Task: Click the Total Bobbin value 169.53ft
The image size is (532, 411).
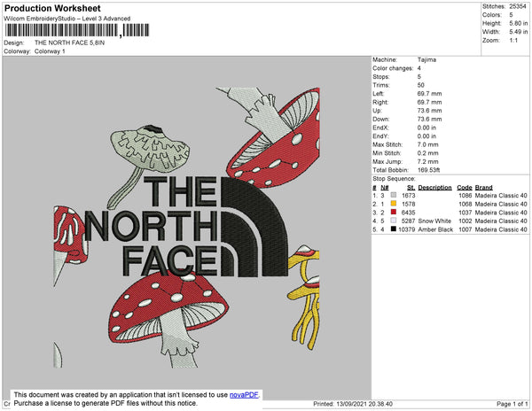Action: [x=428, y=170]
